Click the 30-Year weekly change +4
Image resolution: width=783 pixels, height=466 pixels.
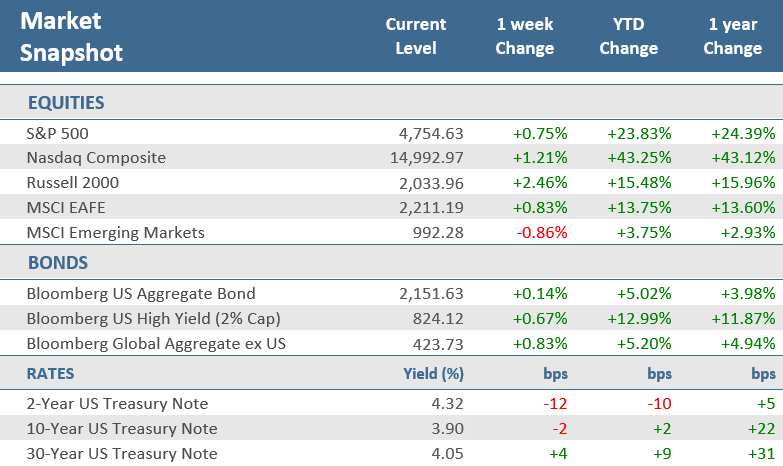point(558,454)
